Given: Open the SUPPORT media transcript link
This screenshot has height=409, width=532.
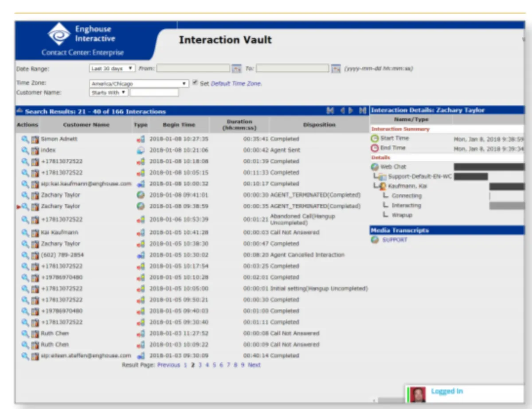Looking at the screenshot, I should tap(395, 240).
